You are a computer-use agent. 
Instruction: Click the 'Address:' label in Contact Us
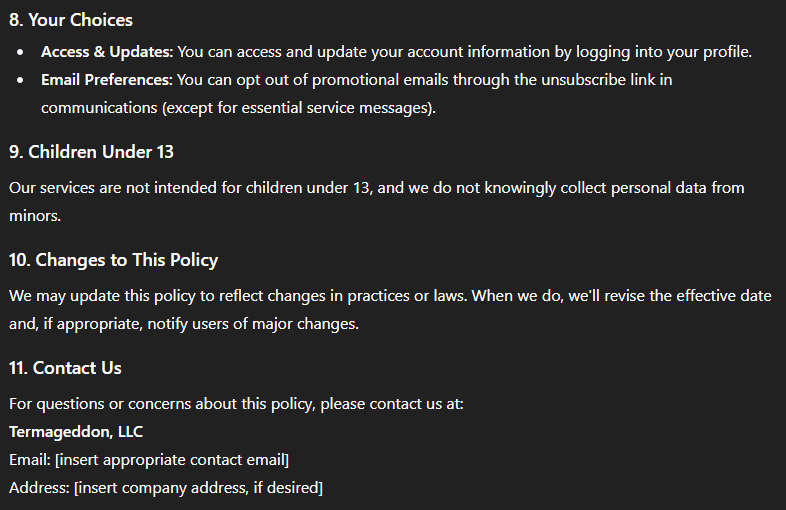point(39,488)
